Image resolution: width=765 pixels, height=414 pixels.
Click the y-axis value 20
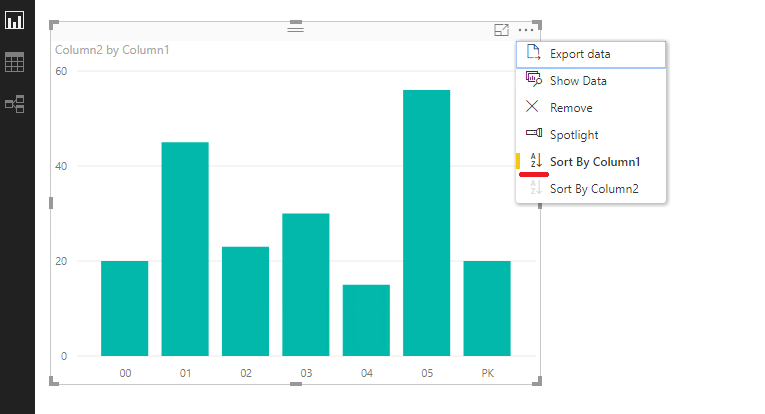click(61, 261)
